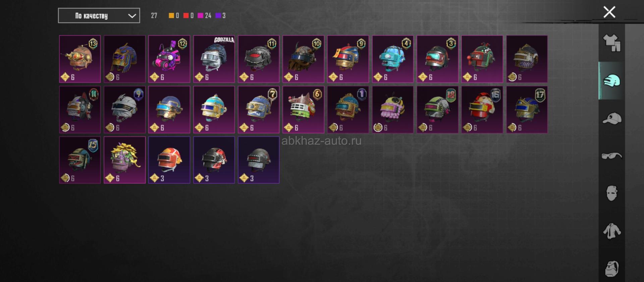This screenshot has width=644, height=282.
Task: Select the bee-themed yellow helmet
Action: [393, 110]
